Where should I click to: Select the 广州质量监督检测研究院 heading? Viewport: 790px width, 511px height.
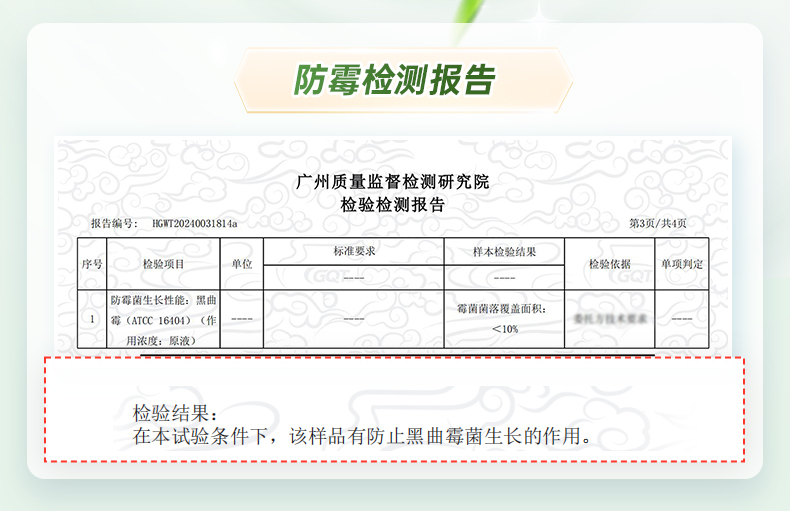click(393, 182)
